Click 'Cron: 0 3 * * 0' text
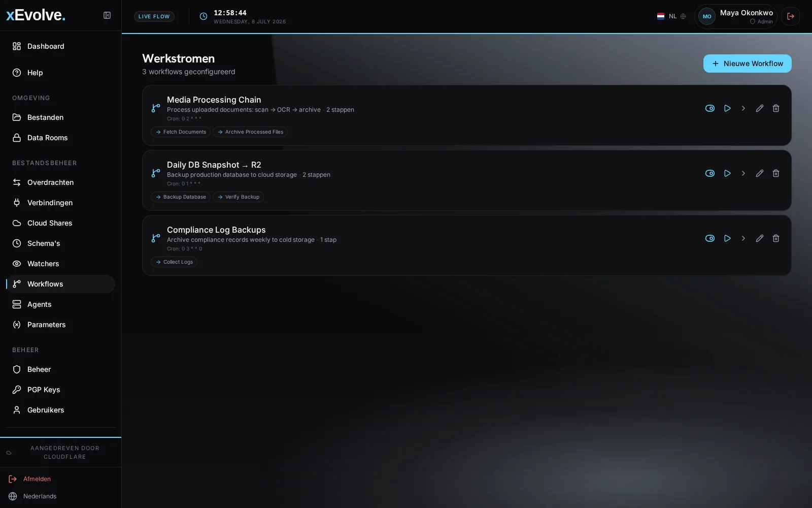Viewport: 812px width, 508px height. [x=185, y=249]
